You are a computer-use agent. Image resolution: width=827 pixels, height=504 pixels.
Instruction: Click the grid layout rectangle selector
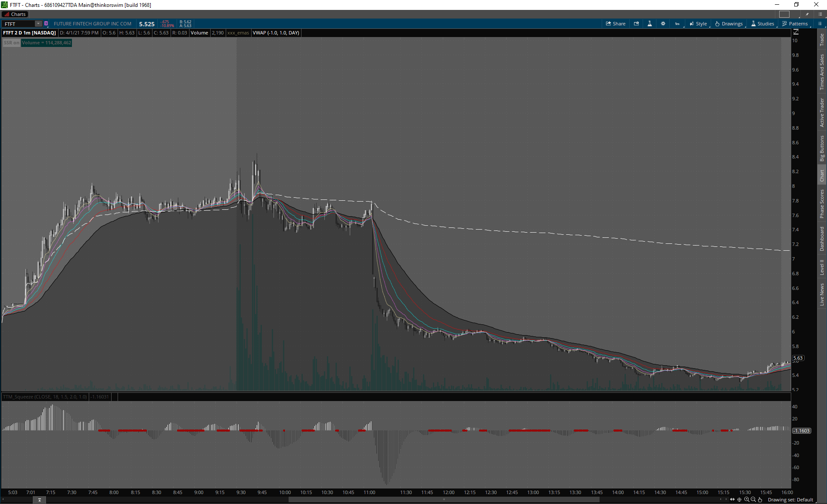pyautogui.click(x=784, y=14)
